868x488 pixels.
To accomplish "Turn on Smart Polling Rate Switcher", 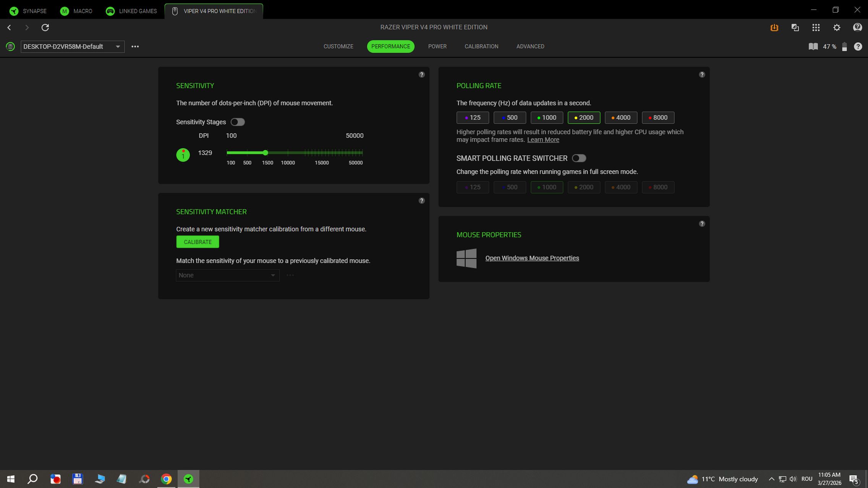I will pyautogui.click(x=579, y=158).
